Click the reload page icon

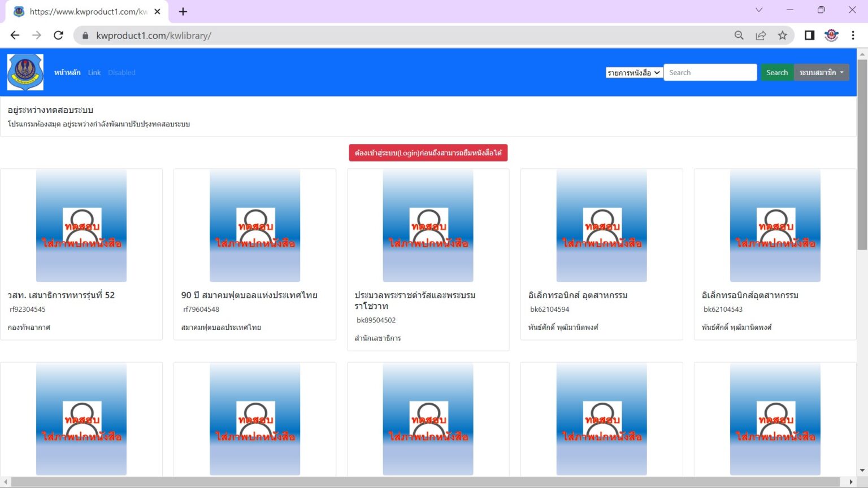[x=58, y=35]
